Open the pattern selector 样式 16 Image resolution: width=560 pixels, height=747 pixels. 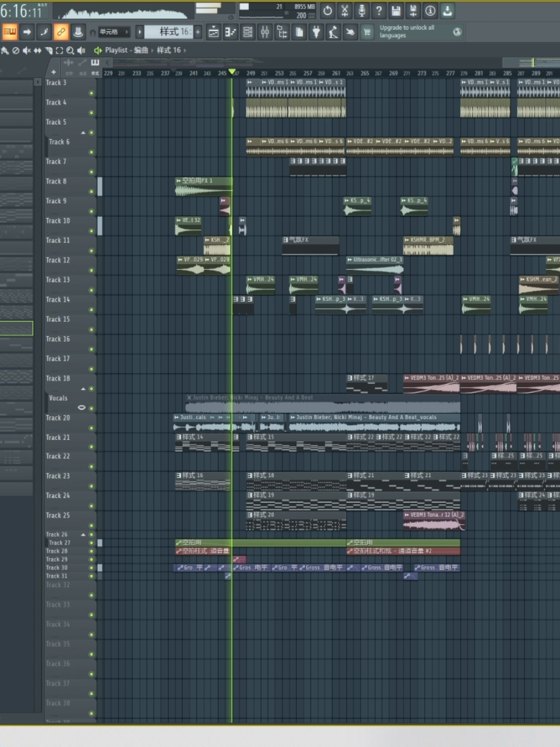(x=169, y=32)
